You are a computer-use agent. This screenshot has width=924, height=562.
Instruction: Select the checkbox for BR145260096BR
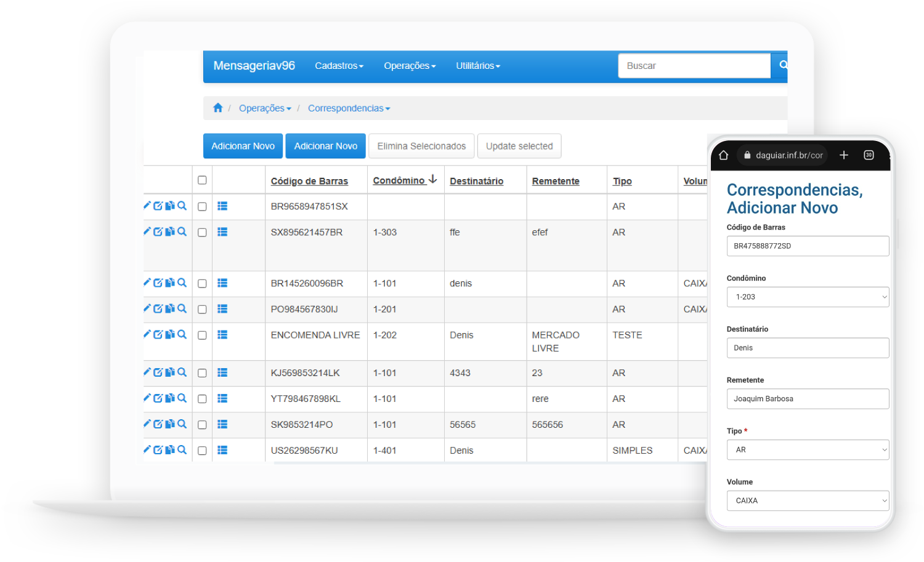(202, 284)
